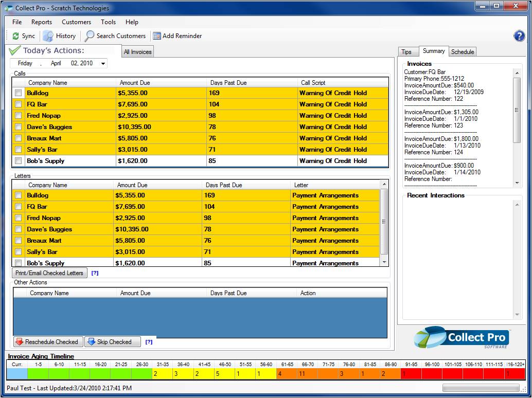The width and height of the screenshot is (532, 398).
Task: Click the Collect Pro title bar icon
Action: click(9, 8)
